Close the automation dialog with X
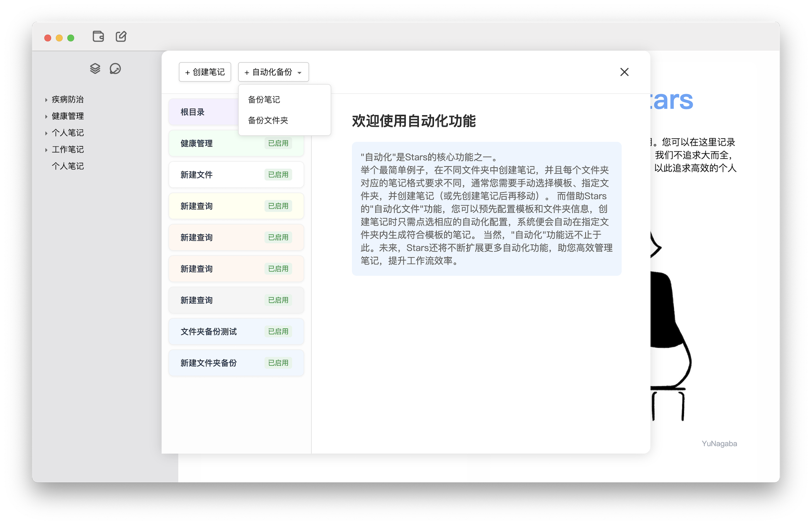The height and width of the screenshot is (525, 812). click(x=624, y=72)
